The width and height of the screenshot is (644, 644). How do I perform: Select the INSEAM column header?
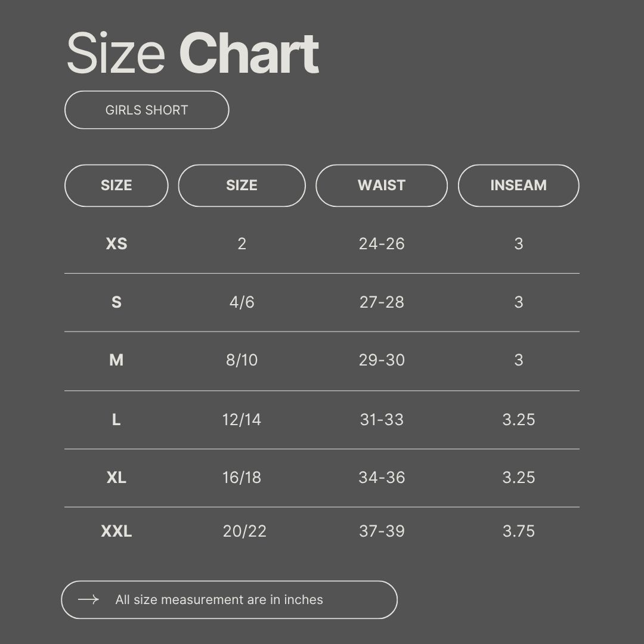pyautogui.click(x=518, y=185)
